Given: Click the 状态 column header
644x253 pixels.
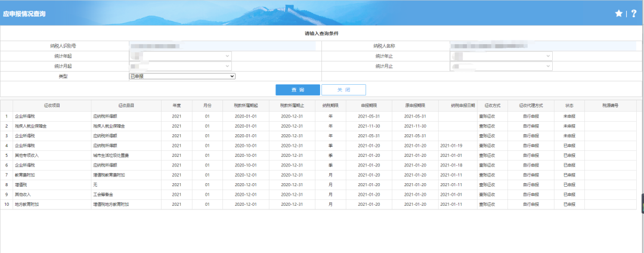Looking at the screenshot, I should point(569,106).
